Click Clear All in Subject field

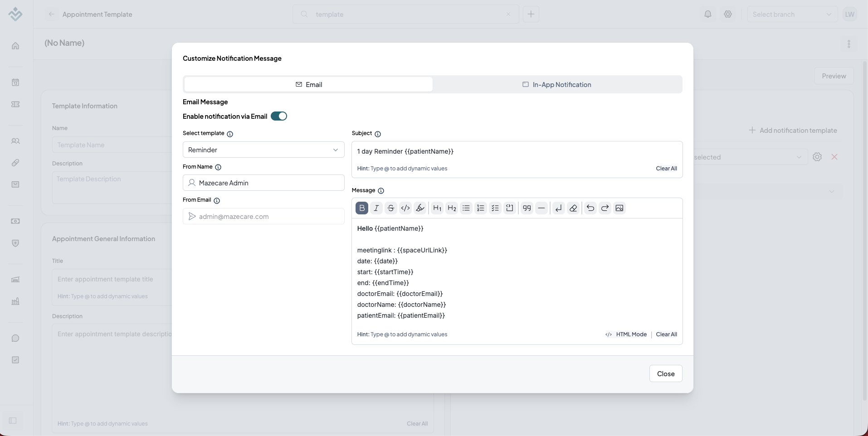coord(666,169)
